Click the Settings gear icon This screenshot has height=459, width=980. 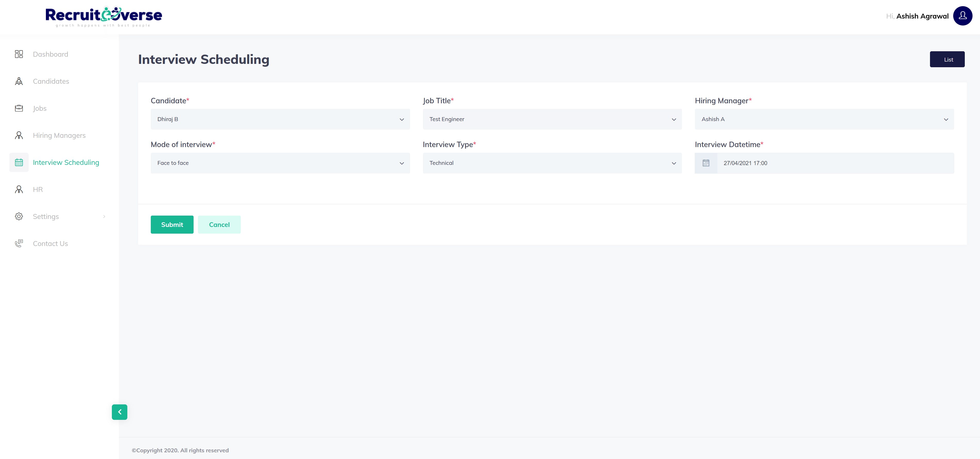[x=19, y=216]
